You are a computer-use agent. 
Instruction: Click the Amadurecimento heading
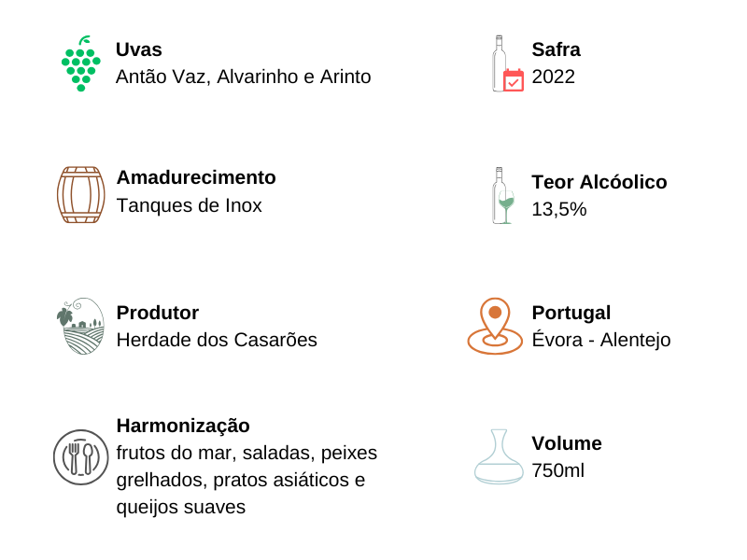[196, 177]
